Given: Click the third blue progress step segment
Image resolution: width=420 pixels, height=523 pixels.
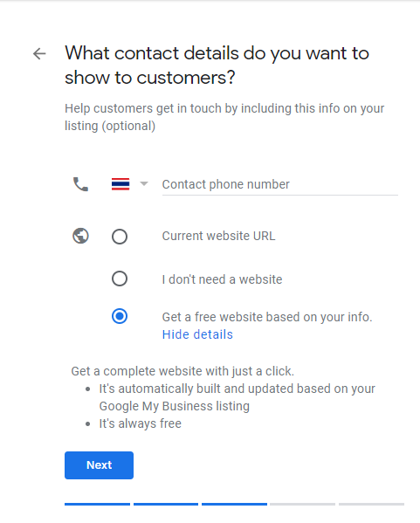Looking at the screenshot, I should pyautogui.click(x=234, y=504).
